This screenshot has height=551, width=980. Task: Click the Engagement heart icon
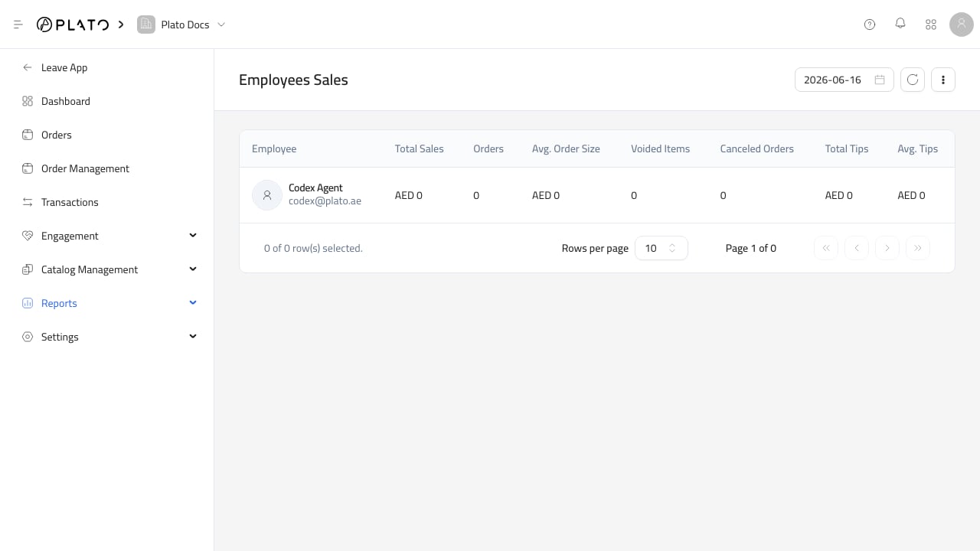tap(28, 236)
